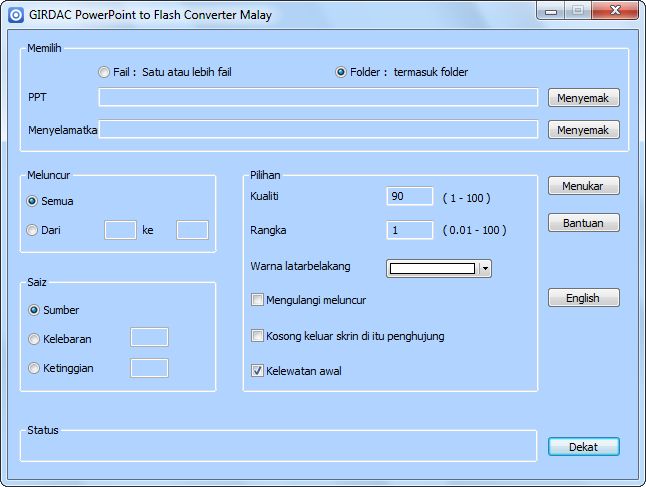Uncheck the Kelewatan awal checkbox
The width and height of the screenshot is (646, 487).
pos(257,371)
